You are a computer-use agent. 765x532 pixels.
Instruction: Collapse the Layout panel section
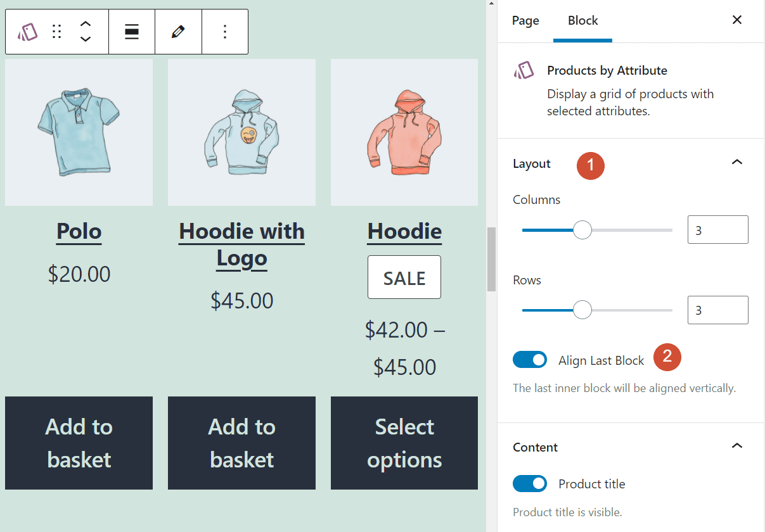click(737, 162)
